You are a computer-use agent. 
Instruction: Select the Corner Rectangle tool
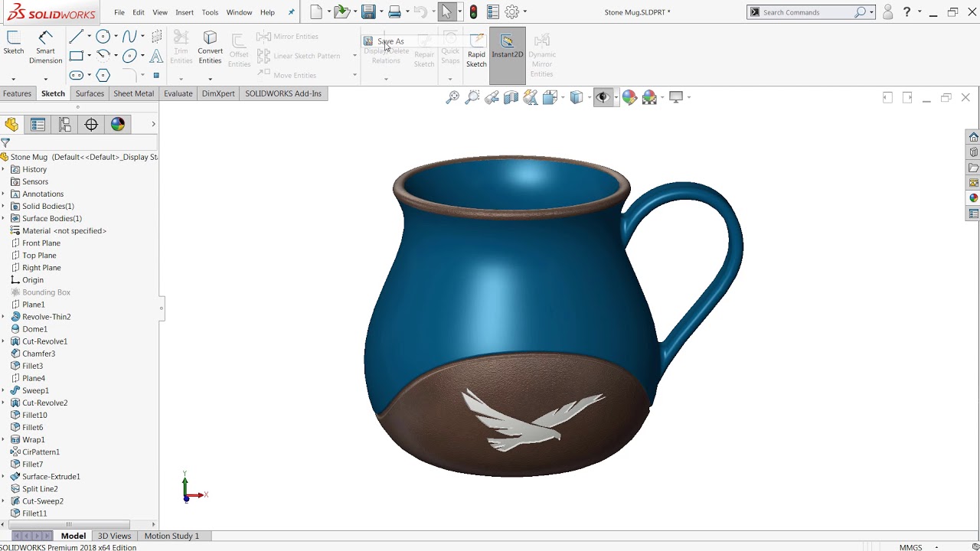coord(77,55)
